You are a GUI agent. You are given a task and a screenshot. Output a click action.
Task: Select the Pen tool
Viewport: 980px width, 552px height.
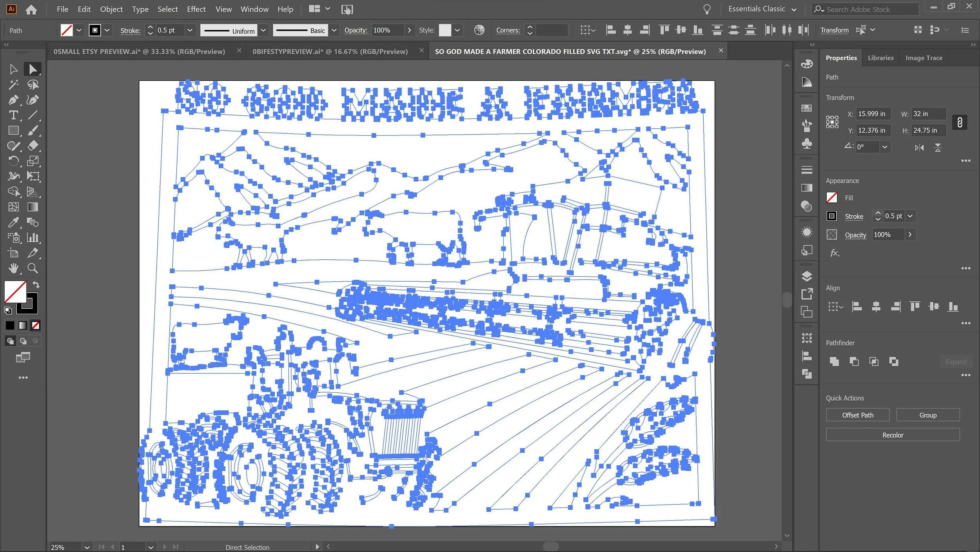pyautogui.click(x=13, y=100)
